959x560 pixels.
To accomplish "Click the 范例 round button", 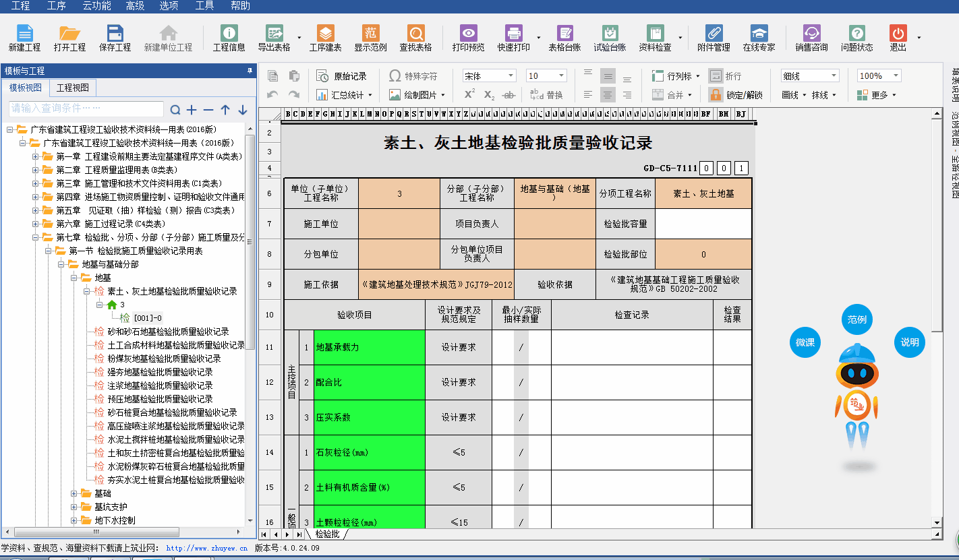I will [x=856, y=319].
